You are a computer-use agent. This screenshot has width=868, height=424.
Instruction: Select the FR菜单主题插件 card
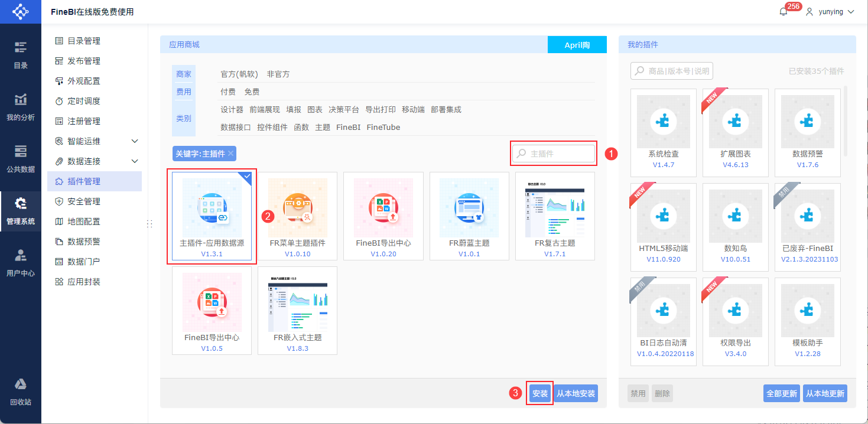pos(298,216)
